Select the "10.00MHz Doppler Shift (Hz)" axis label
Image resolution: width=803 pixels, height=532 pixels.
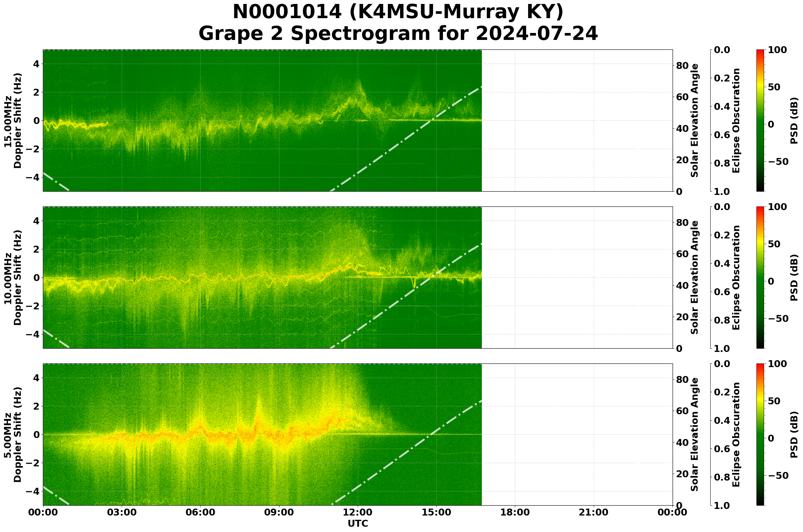[13, 277]
